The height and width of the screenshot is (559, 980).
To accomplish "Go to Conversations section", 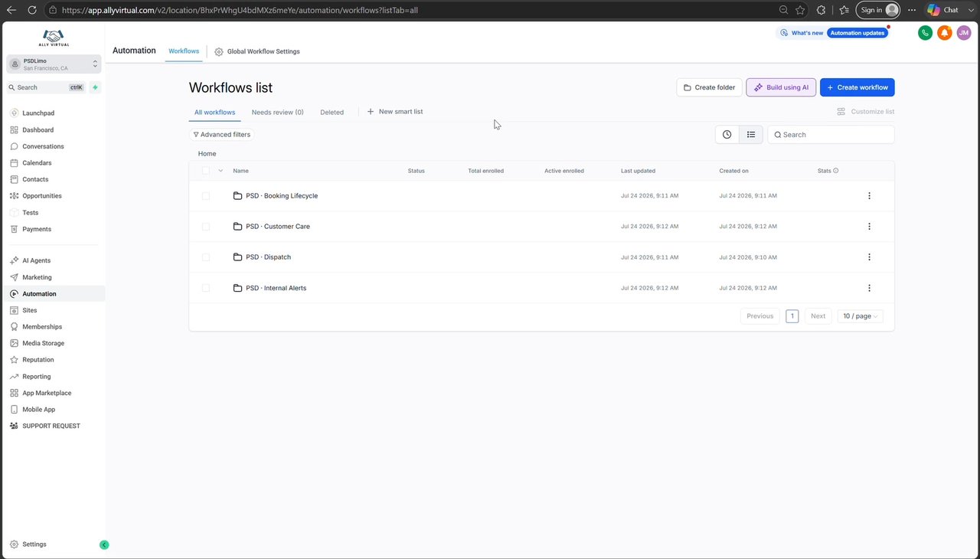I will 43,146.
